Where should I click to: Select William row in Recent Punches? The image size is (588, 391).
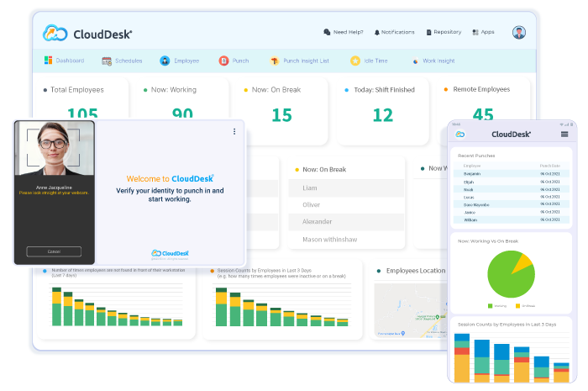(x=512, y=220)
